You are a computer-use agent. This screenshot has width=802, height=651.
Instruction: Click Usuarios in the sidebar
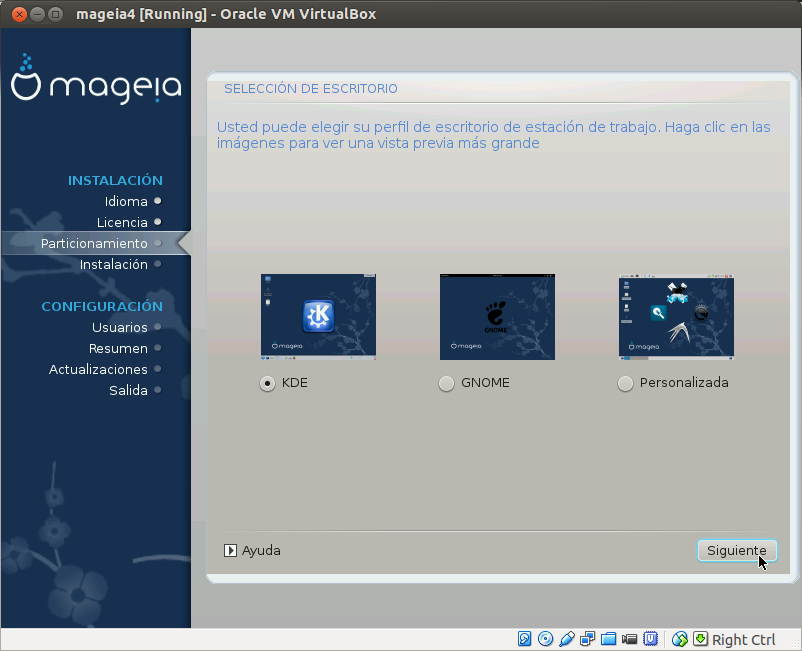[121, 327]
